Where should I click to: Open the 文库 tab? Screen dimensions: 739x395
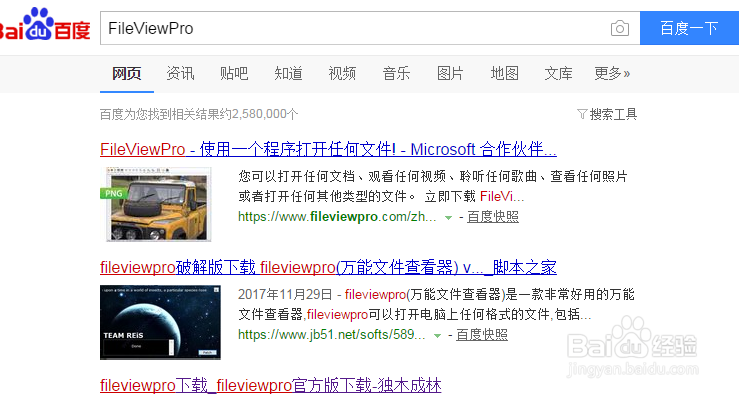pos(558,74)
